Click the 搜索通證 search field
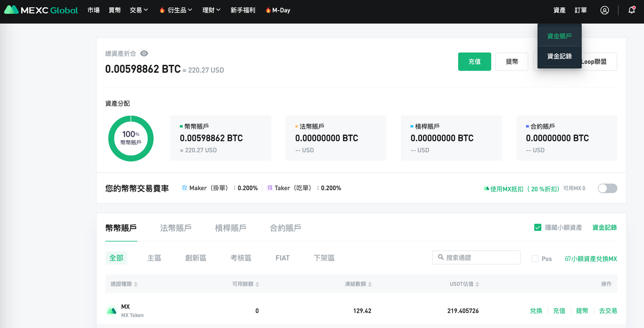This screenshot has height=328, width=644. 476,258
